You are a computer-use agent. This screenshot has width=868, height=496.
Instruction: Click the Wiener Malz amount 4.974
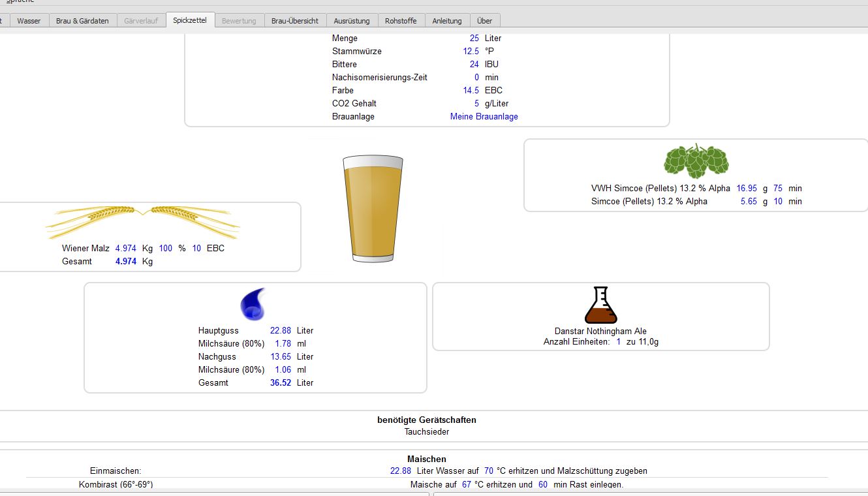[x=126, y=249]
